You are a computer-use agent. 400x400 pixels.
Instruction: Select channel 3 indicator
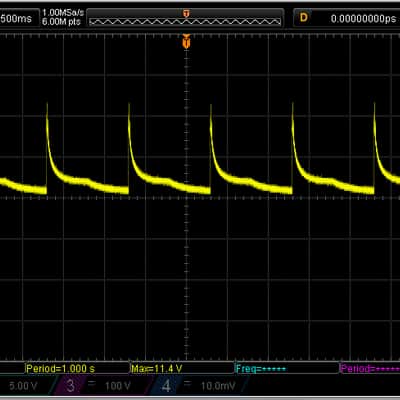click(x=70, y=386)
